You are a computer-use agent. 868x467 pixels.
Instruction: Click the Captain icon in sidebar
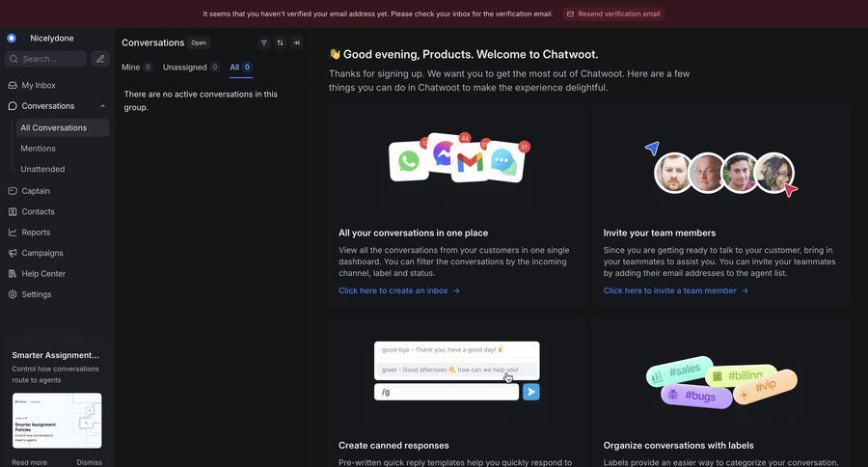(13, 191)
